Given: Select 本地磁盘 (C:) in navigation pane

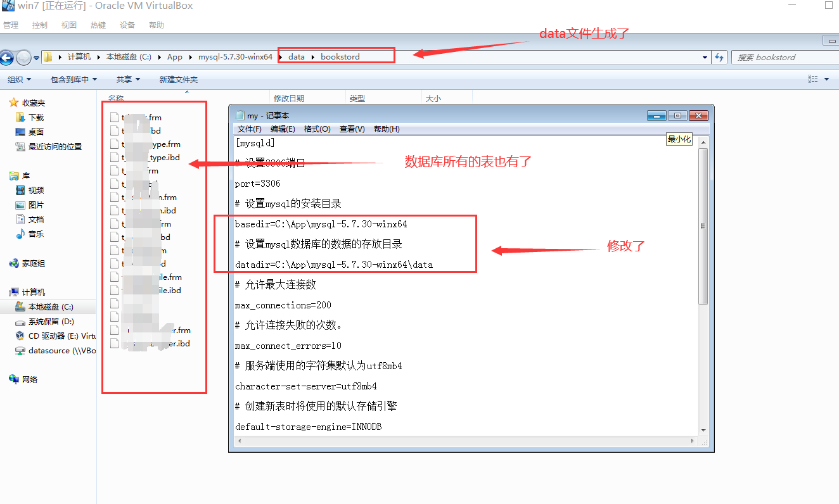Looking at the screenshot, I should click(x=51, y=306).
